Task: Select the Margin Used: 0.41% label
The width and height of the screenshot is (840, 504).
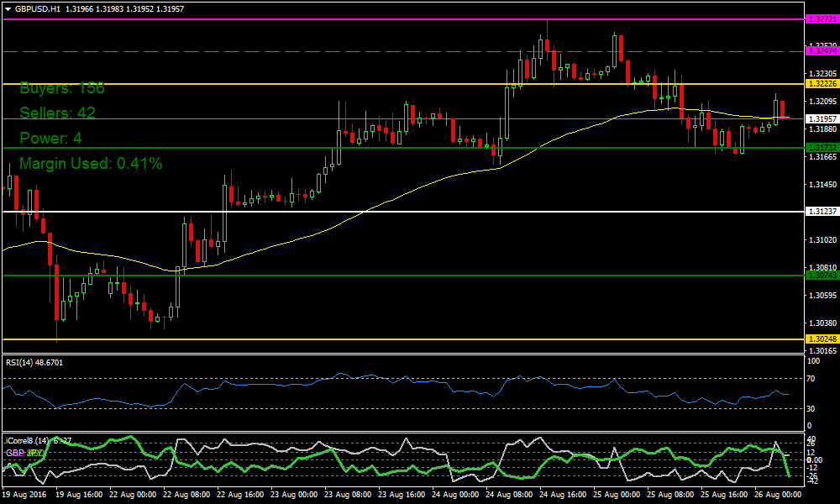Action: click(91, 164)
